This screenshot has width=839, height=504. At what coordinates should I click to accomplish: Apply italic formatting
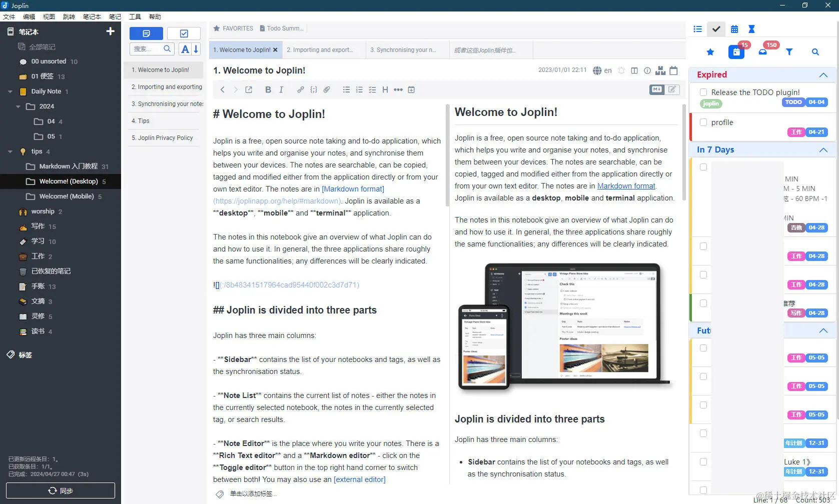click(281, 89)
